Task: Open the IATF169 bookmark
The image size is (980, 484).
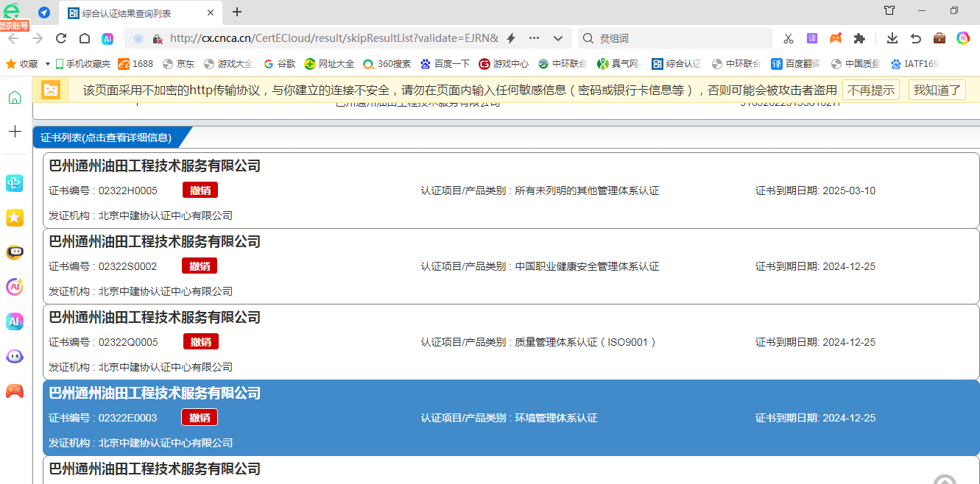Action: [914, 64]
